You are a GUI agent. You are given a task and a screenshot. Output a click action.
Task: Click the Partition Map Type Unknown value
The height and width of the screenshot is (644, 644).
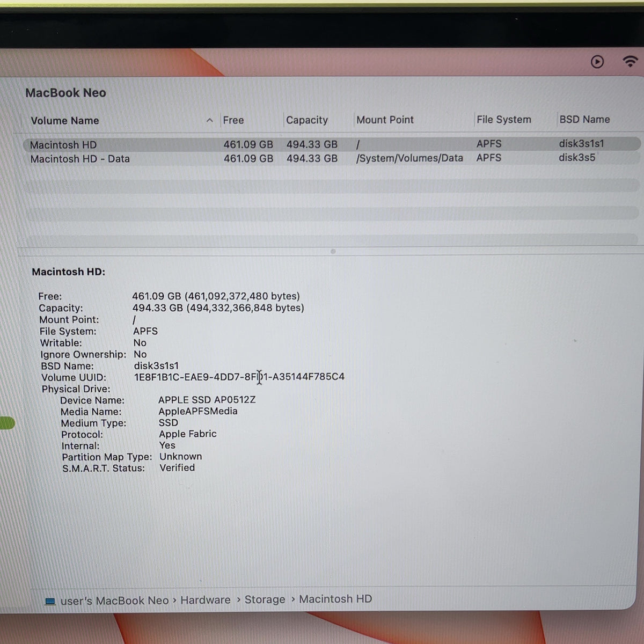pyautogui.click(x=181, y=456)
